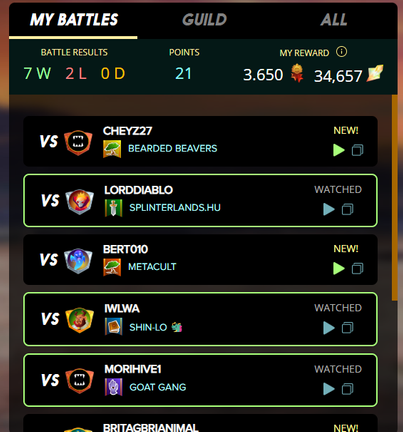Open the BEARDED BEAVERS guild link
Viewport: 403px width, 432px height.
click(173, 148)
